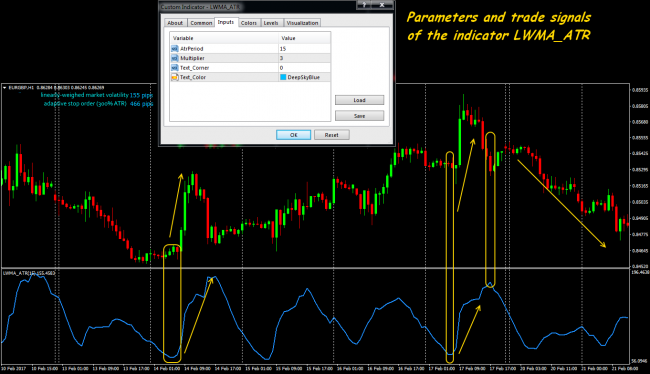Click the Text_Corner variable type icon
This screenshot has width=650, height=374.
pos(175,68)
